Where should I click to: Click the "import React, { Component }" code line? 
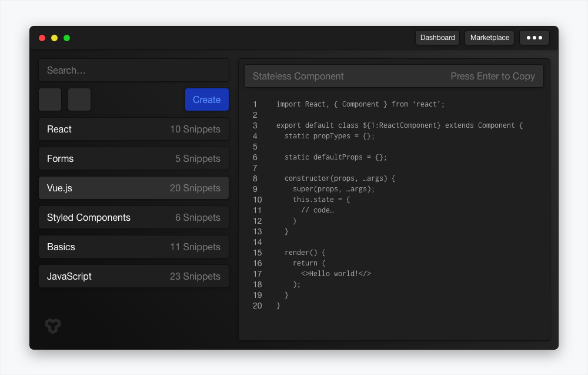[360, 104]
